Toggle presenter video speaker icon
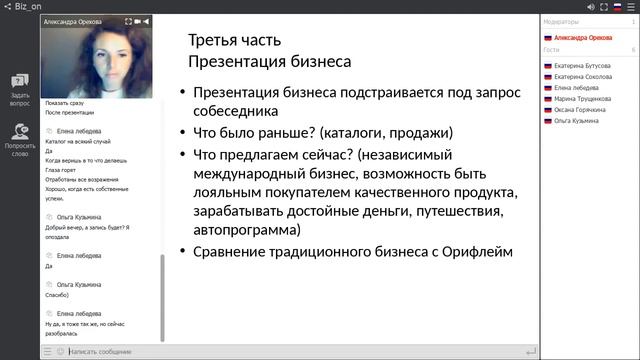The height and width of the screenshot is (360, 640). 146,21
